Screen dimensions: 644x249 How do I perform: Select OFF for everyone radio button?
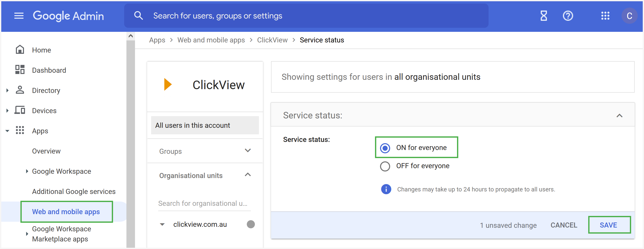click(385, 166)
